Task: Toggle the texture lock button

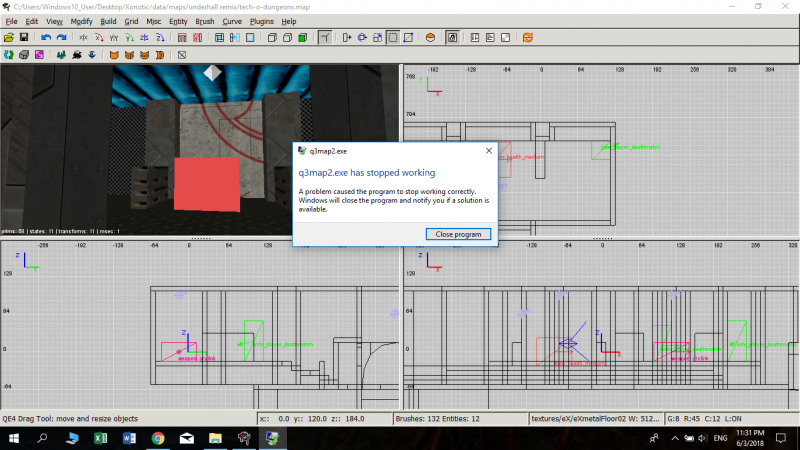Action: (453, 37)
